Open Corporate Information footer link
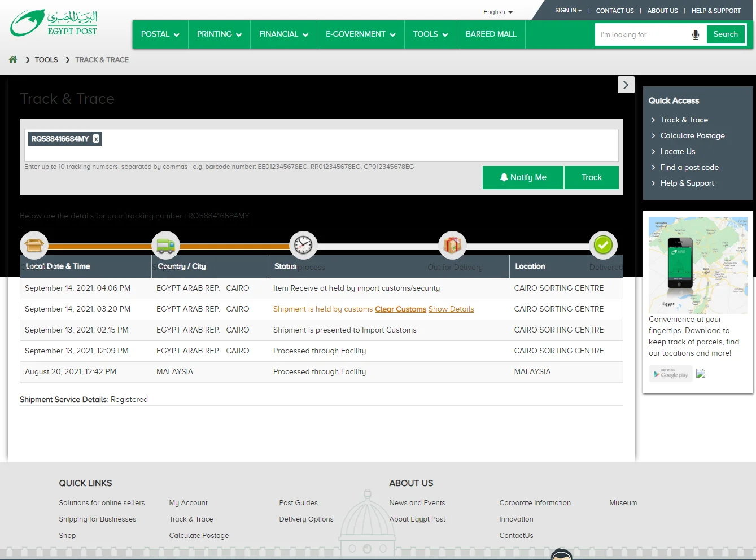This screenshot has height=560, width=756. [535, 503]
